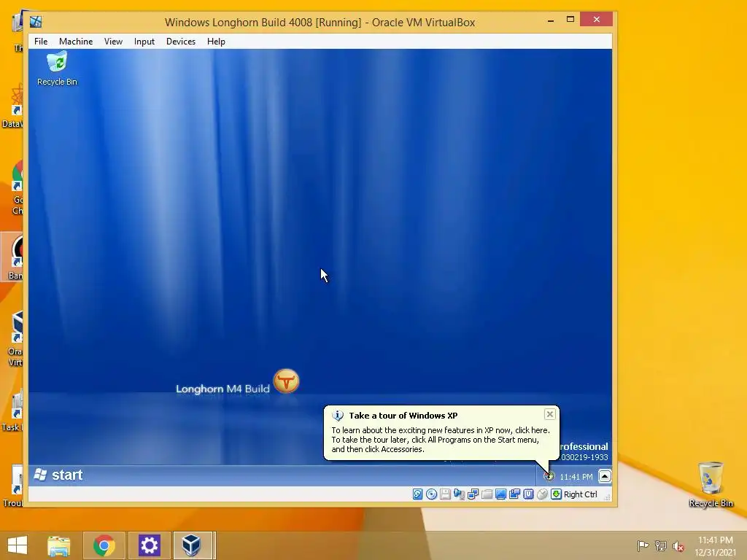
Task: Close the Take a tour balloon
Action: click(x=550, y=414)
